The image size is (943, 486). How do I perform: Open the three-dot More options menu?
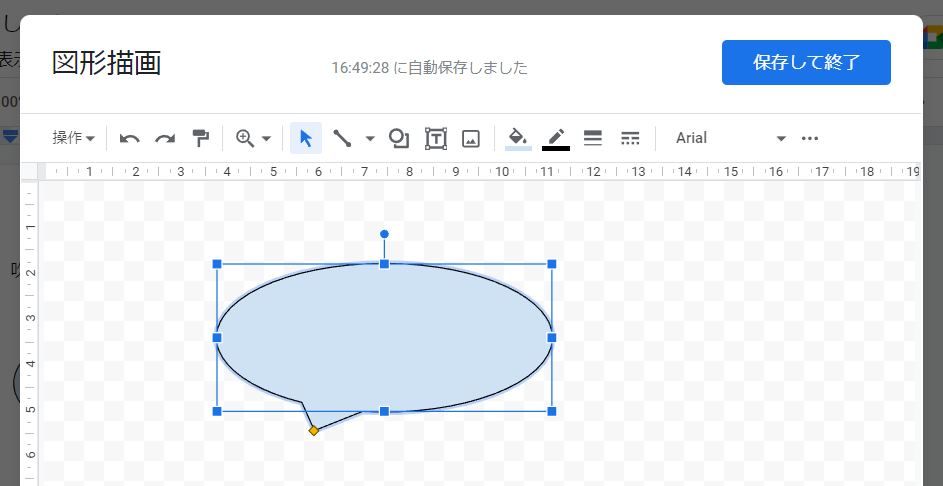click(x=810, y=138)
